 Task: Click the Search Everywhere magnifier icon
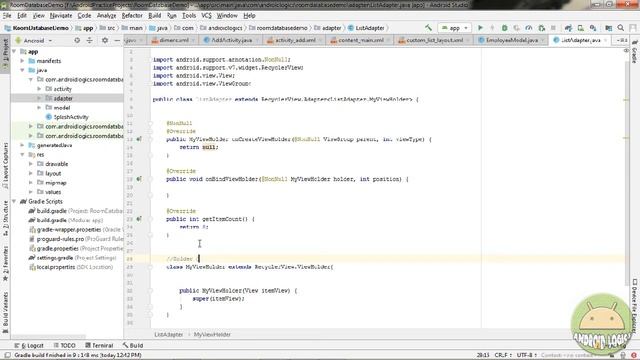(x=621, y=28)
